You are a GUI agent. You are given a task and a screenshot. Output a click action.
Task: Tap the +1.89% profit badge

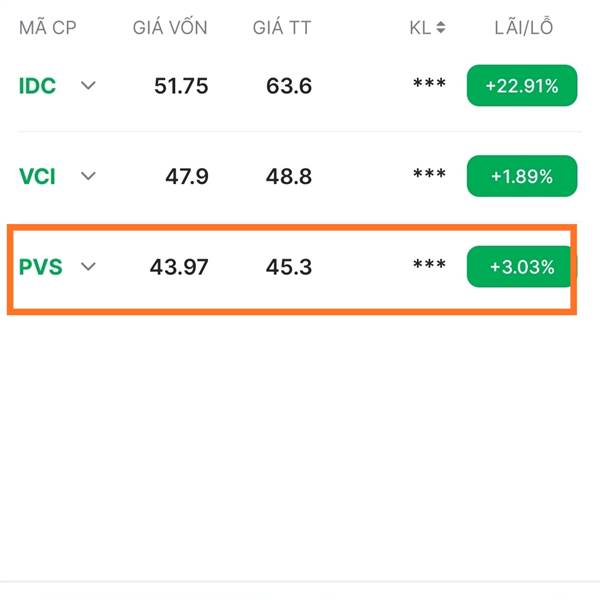[522, 176]
